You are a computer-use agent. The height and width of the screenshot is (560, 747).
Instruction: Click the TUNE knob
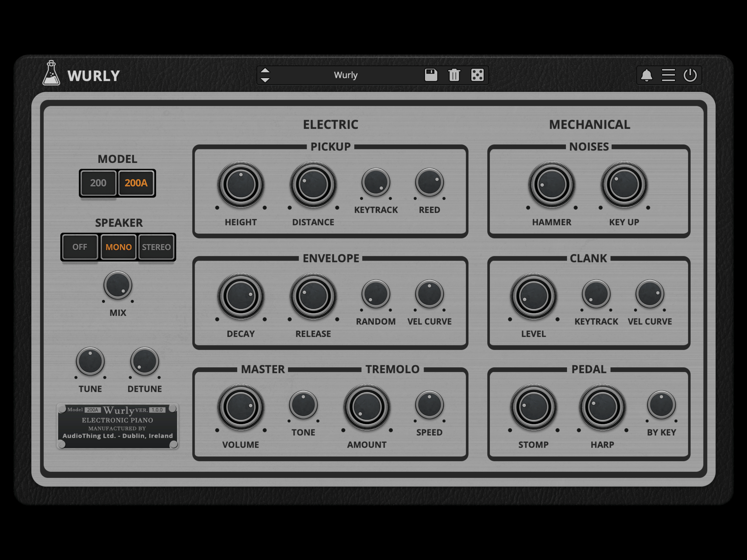(x=90, y=361)
